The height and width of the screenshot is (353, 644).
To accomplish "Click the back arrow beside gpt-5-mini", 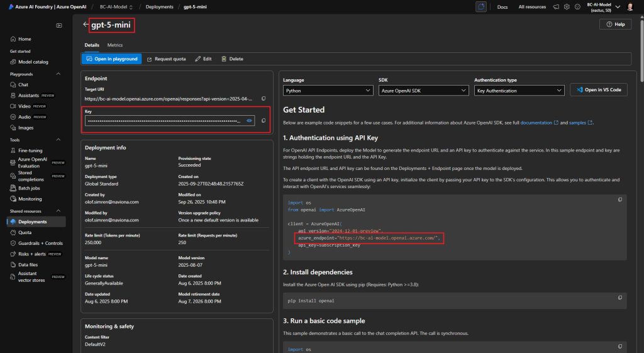I will (86, 25).
